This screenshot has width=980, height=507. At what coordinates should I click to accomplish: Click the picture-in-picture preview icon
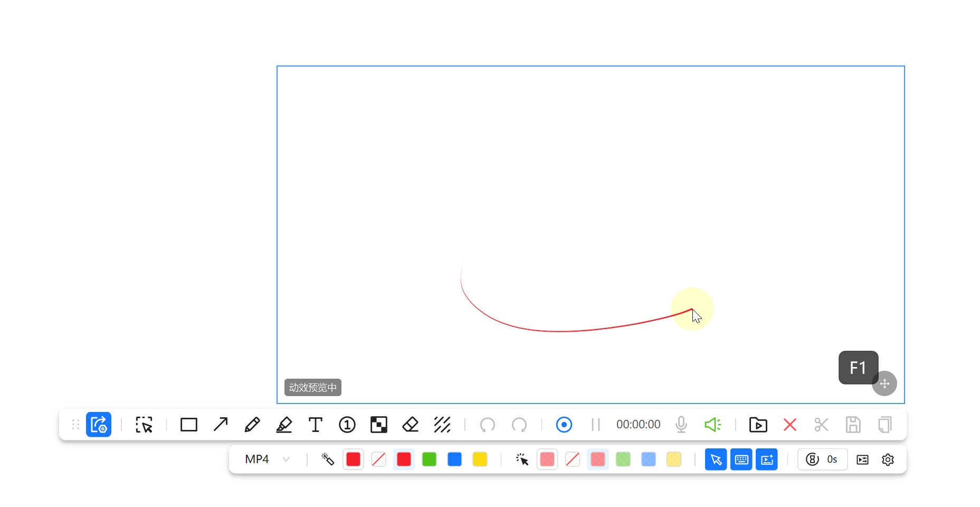pos(862,459)
